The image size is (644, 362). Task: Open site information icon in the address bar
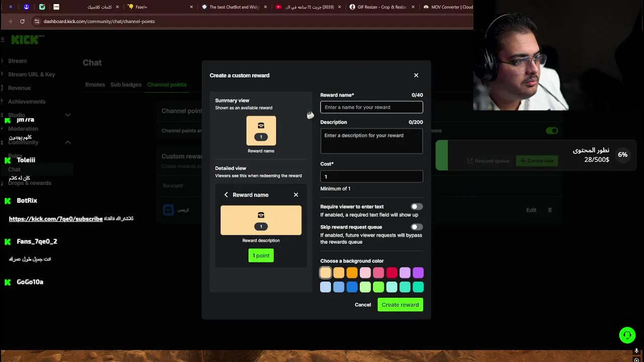click(x=37, y=21)
